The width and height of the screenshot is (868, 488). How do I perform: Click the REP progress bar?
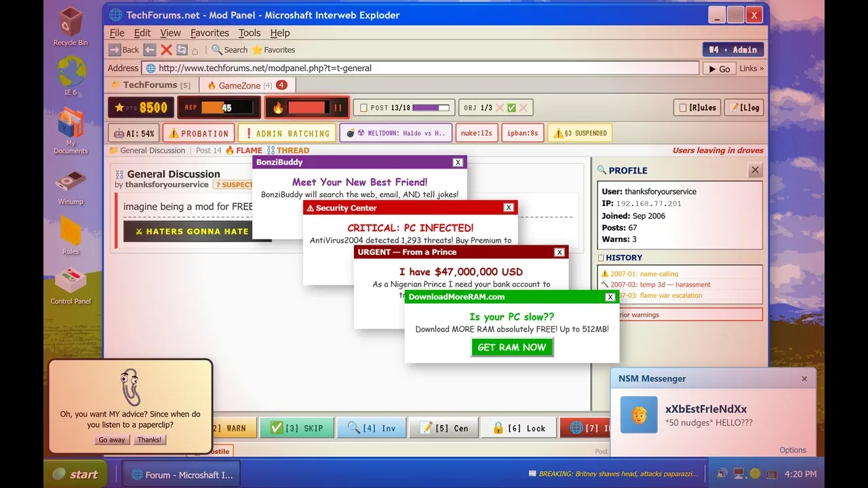pyautogui.click(x=218, y=107)
